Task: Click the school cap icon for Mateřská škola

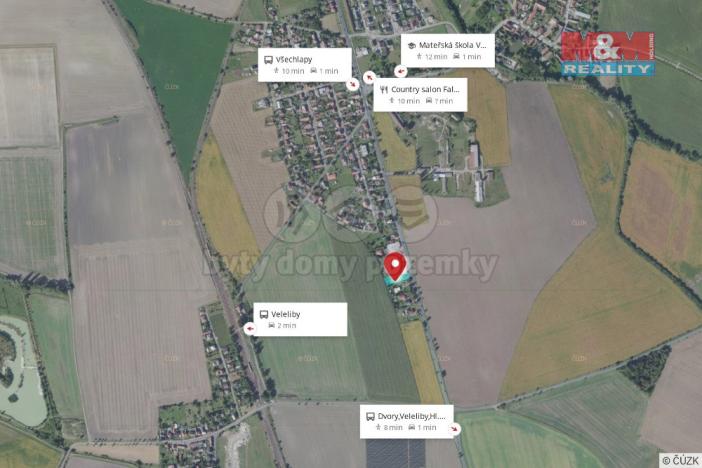Action: pyautogui.click(x=411, y=45)
